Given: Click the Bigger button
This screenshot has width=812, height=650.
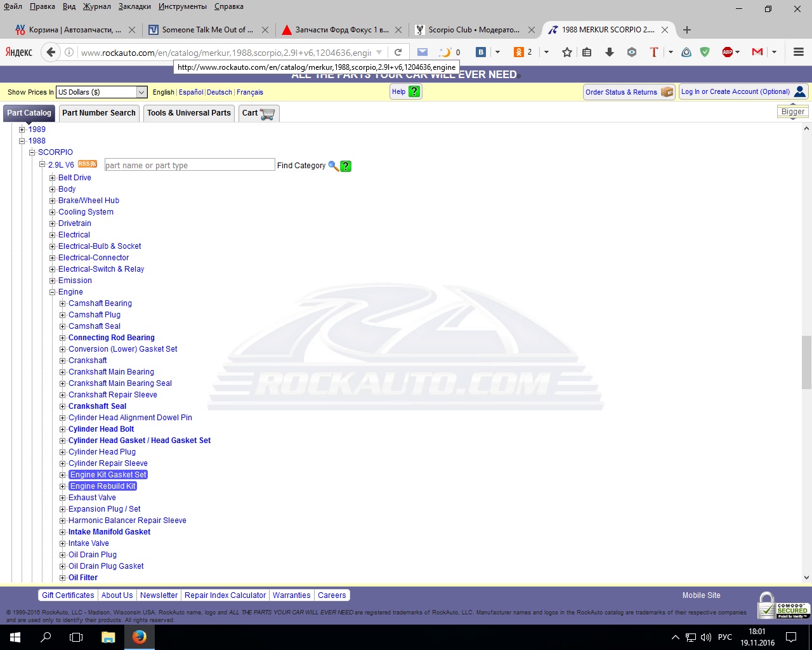Looking at the screenshot, I should point(793,112).
